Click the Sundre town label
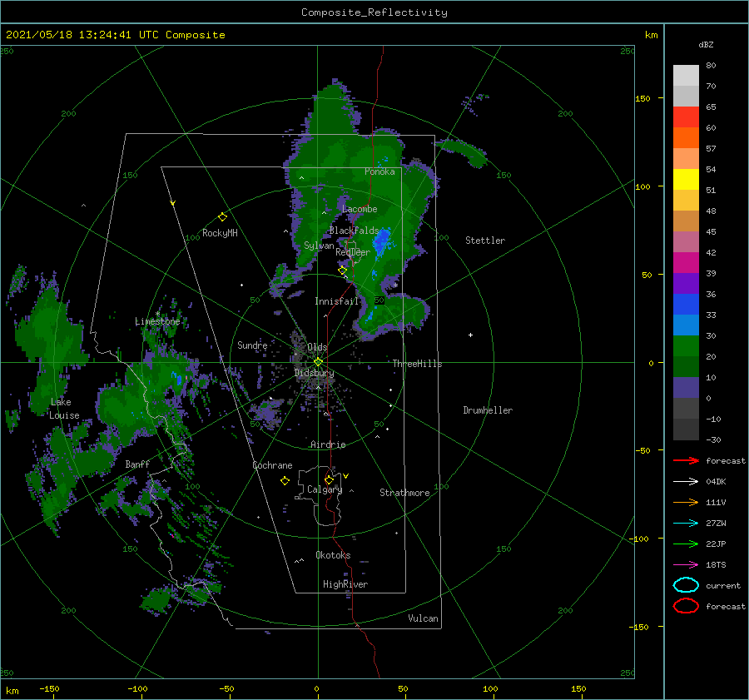 pos(252,345)
